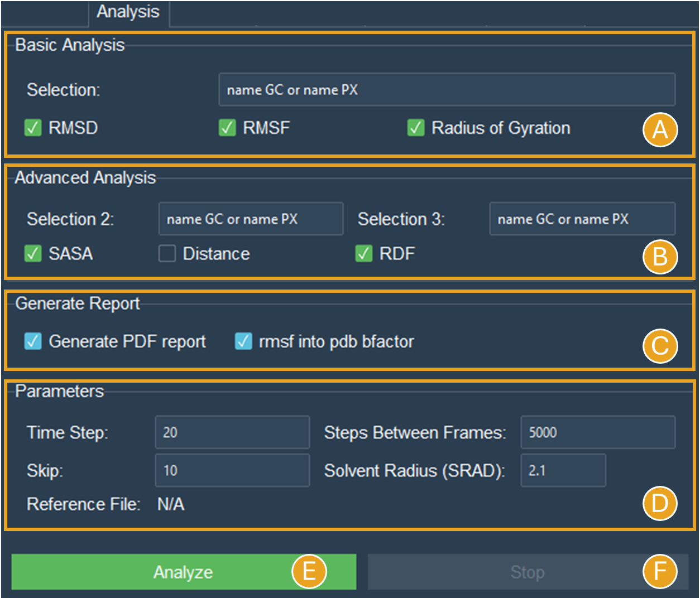Select the Time Step input box
This screenshot has height=598, width=700.
click(x=232, y=432)
